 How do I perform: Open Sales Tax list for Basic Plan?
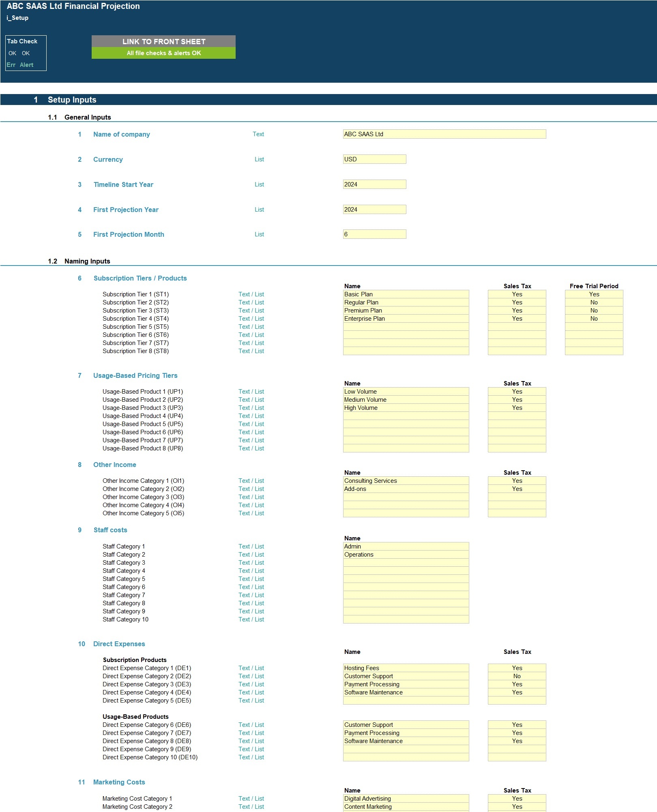pos(517,294)
